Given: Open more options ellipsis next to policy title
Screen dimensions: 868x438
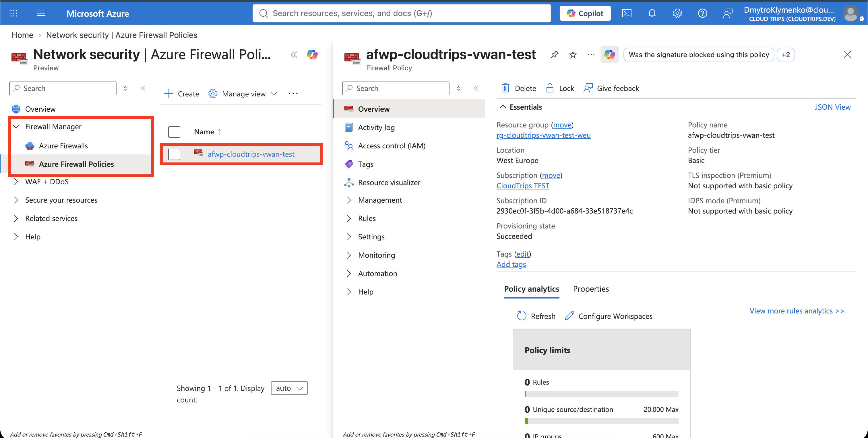Looking at the screenshot, I should [x=591, y=55].
